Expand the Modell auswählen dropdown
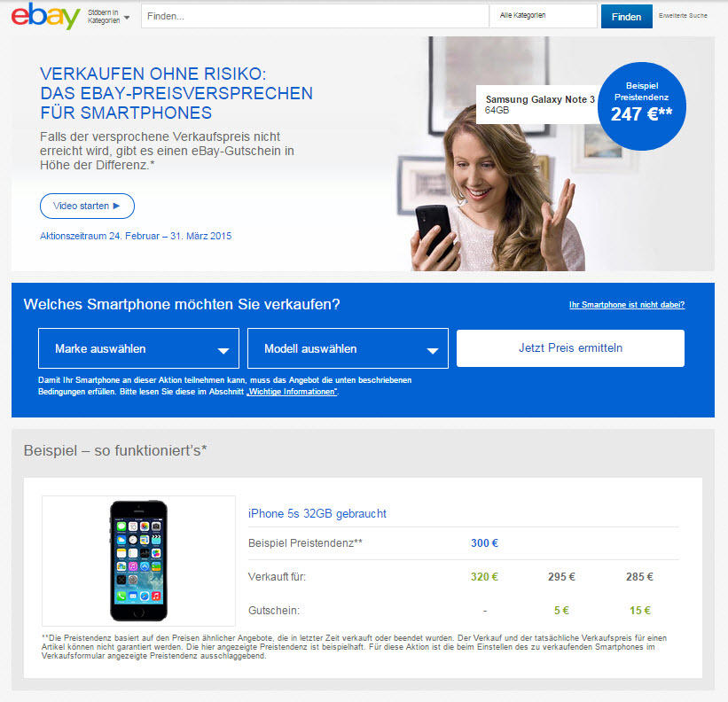 coord(348,348)
